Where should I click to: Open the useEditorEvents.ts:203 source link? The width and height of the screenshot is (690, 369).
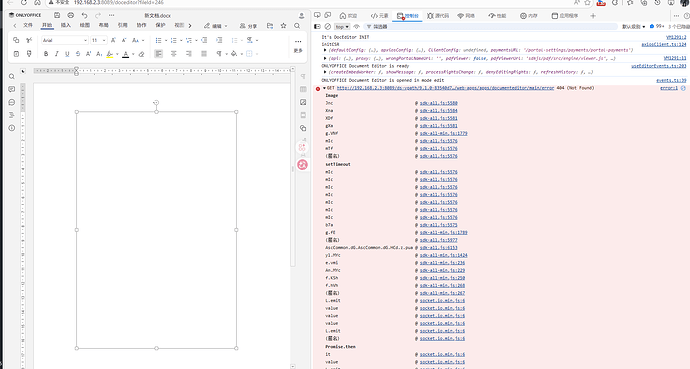click(x=659, y=66)
